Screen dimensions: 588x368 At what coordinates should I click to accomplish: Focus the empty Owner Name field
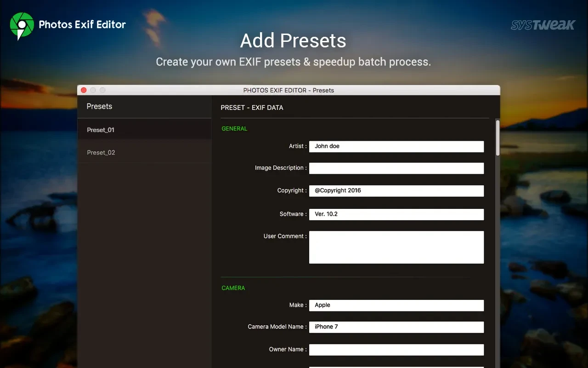[x=396, y=350]
